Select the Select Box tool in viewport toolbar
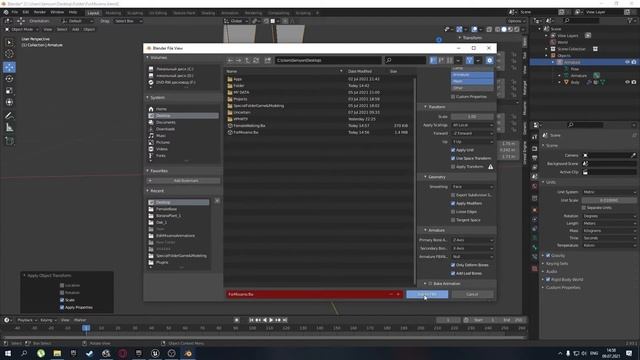The width and height of the screenshot is (640, 360). (9, 42)
